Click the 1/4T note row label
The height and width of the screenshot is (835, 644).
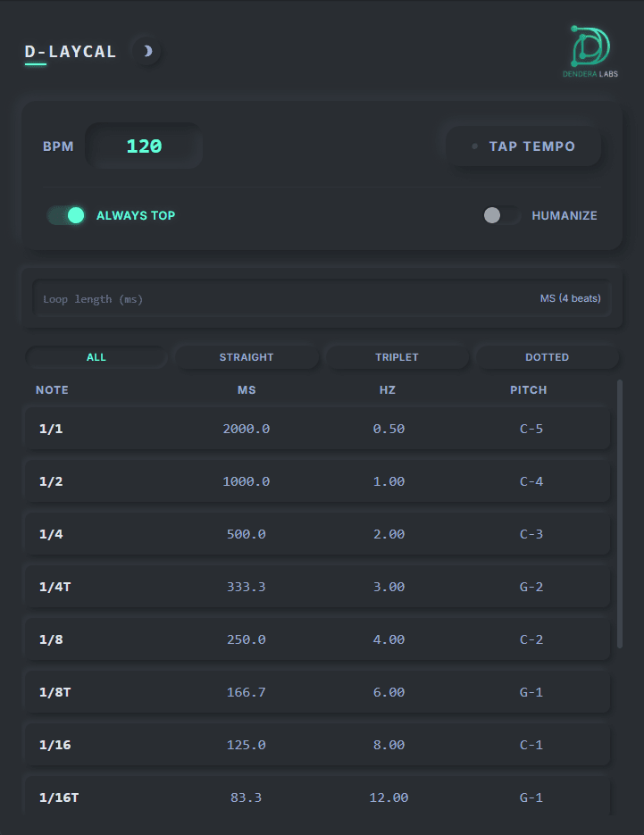coord(54,587)
